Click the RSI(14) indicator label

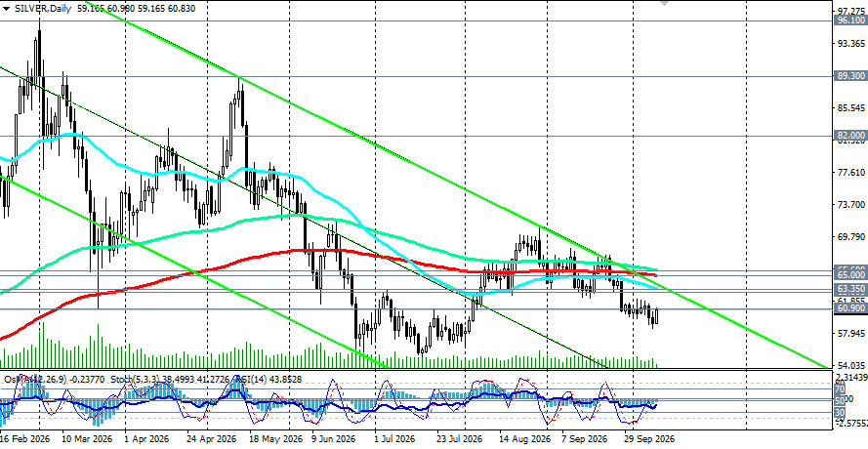tap(249, 379)
